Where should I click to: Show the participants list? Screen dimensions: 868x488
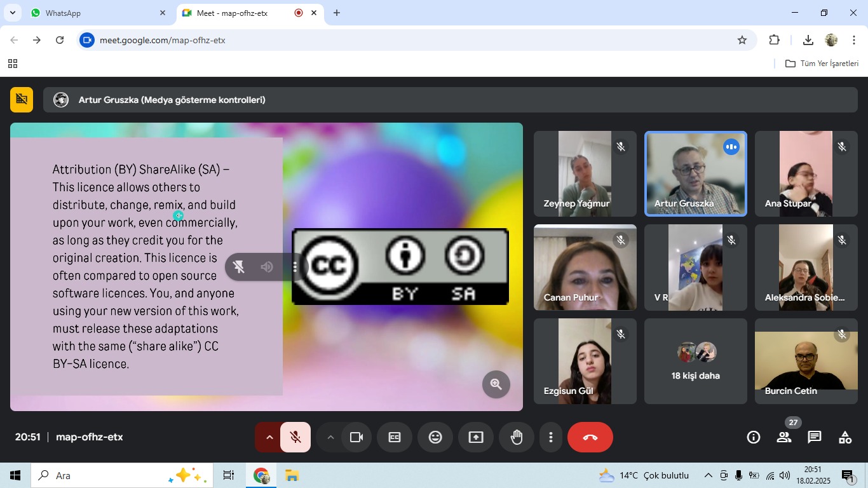pyautogui.click(x=784, y=437)
